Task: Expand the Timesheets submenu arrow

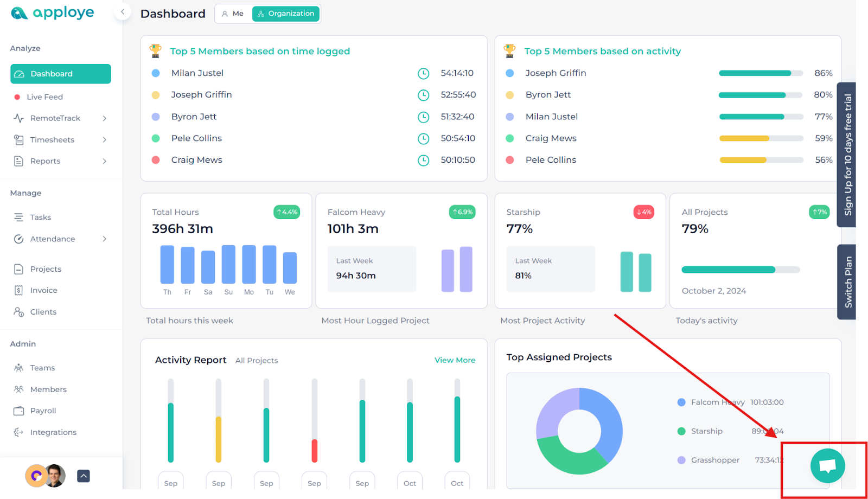Action: click(x=105, y=140)
